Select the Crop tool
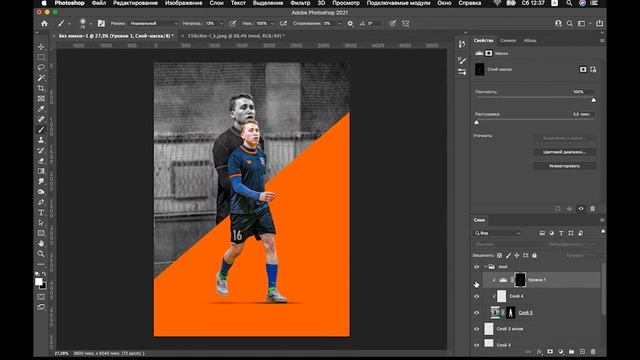 [41, 88]
